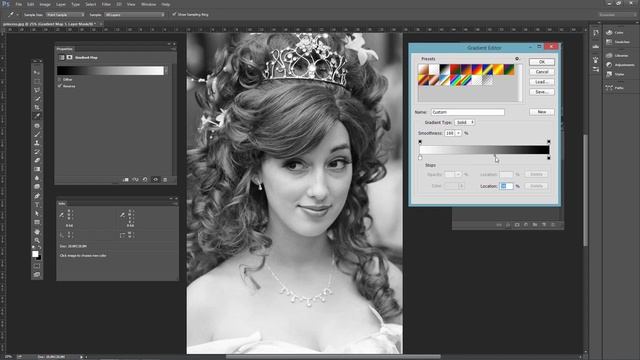Reset adjustment defaults in Properties panel

(x=145, y=180)
